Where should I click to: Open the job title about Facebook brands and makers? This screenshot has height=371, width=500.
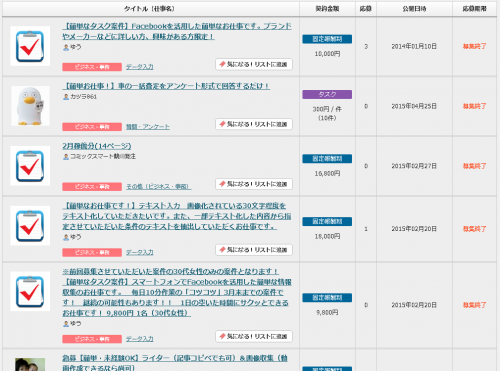[x=177, y=31]
